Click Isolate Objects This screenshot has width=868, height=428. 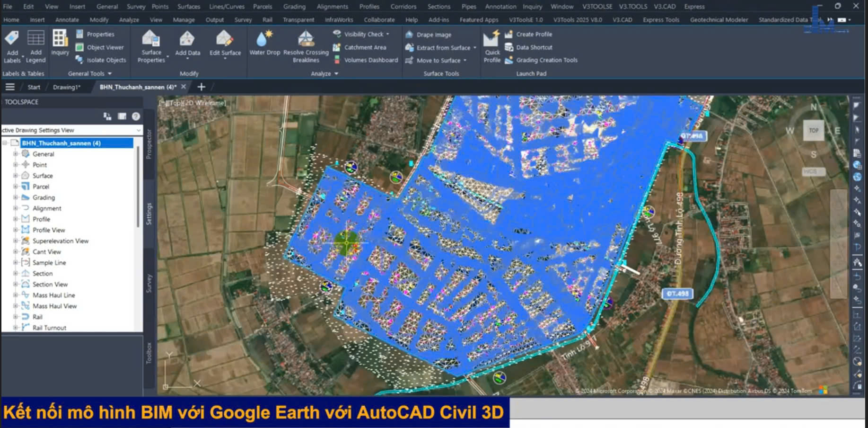[101, 60]
